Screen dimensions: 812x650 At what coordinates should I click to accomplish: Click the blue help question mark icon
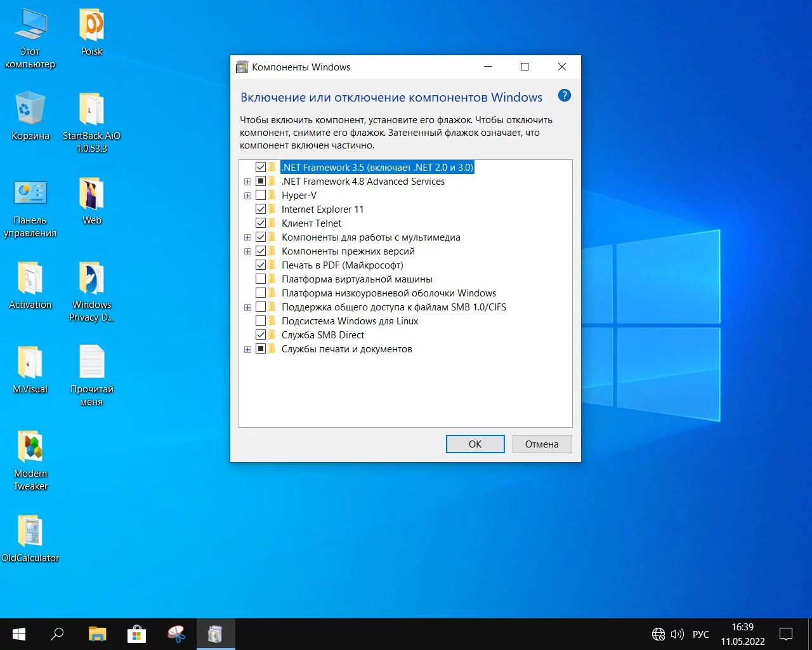pos(564,96)
